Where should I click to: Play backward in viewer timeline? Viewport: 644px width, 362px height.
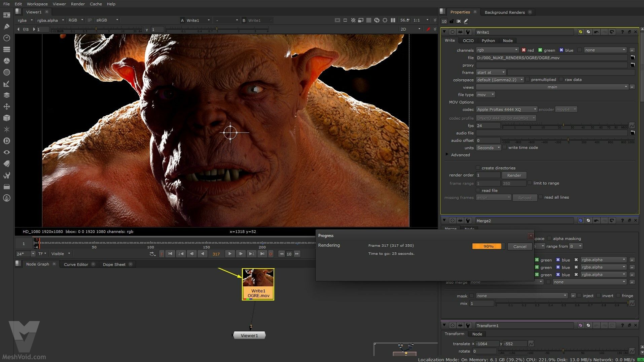tap(203, 254)
